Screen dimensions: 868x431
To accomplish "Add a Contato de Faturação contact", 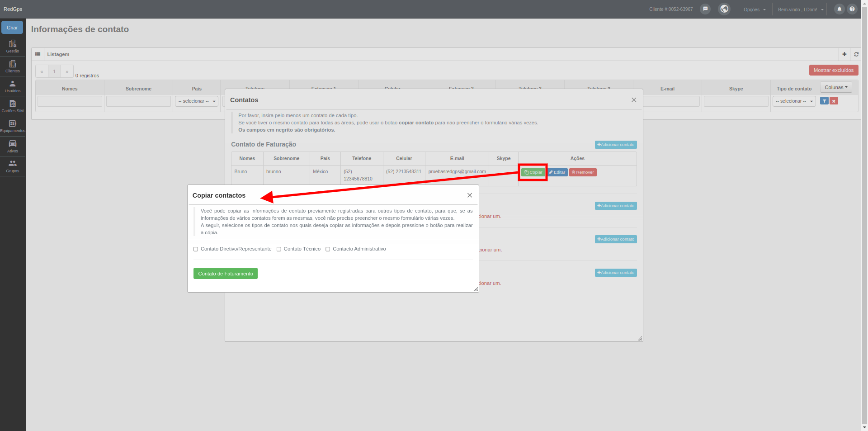I will click(616, 145).
